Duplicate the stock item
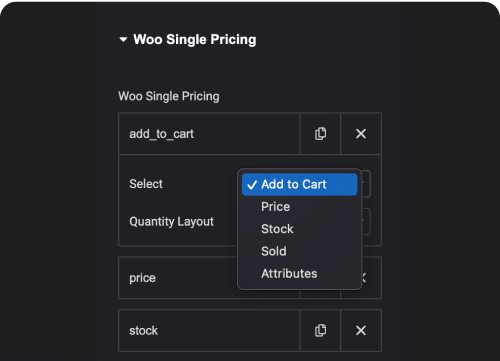This screenshot has height=361, width=500. [x=320, y=330]
